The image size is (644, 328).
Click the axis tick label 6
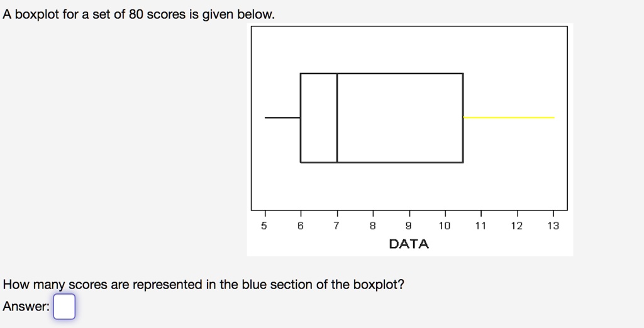pos(301,226)
